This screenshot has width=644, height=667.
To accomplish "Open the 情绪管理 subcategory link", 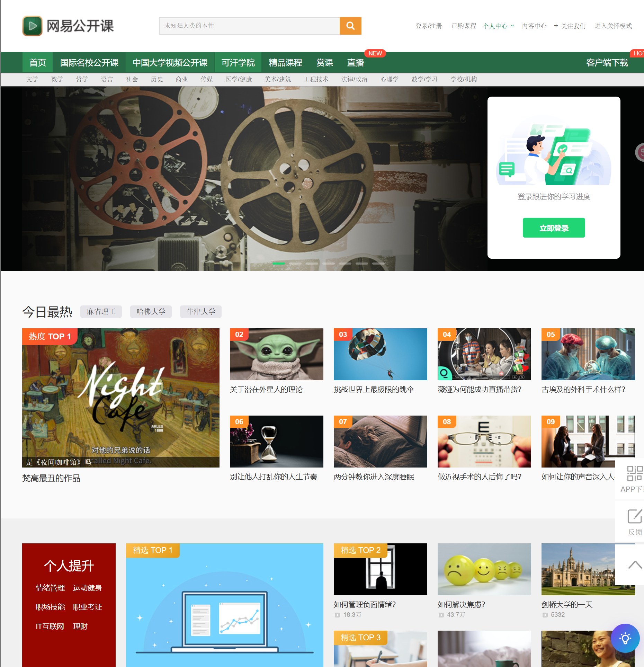I will coord(50,588).
